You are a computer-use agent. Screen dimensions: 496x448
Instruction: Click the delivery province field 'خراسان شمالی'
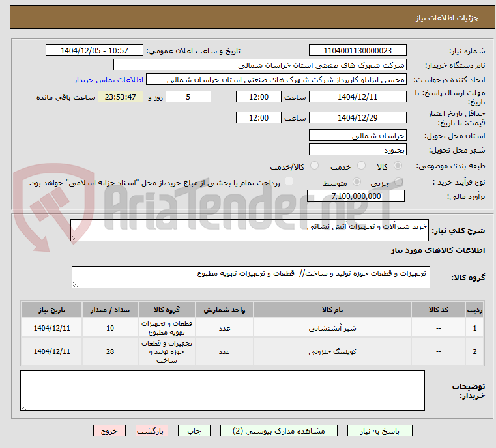[x=357, y=136]
